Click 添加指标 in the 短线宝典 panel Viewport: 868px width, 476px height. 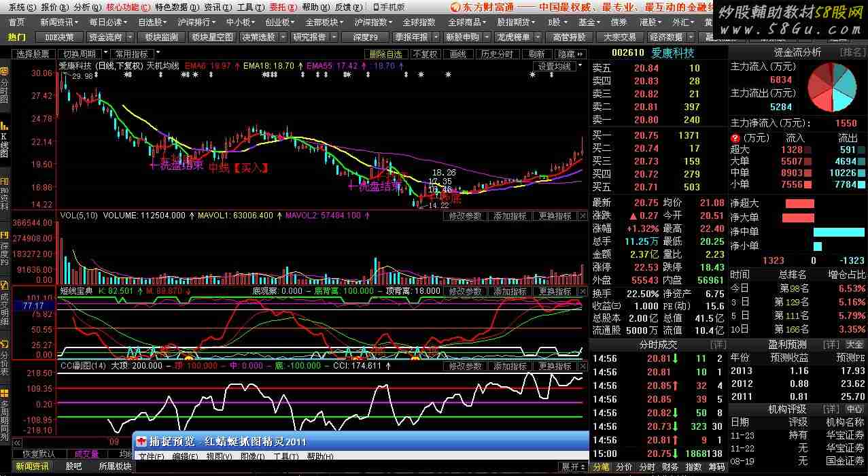click(x=510, y=291)
